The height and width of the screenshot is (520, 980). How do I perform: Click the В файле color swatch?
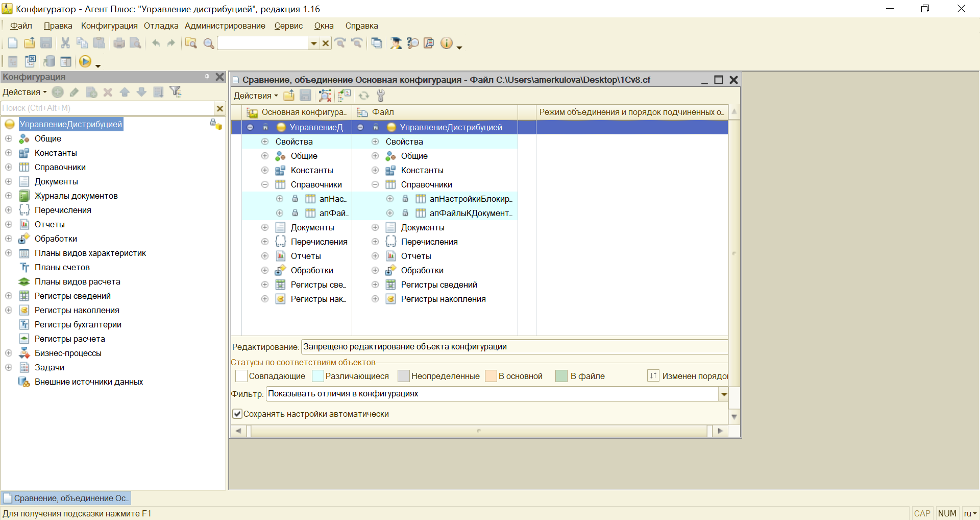pos(561,376)
